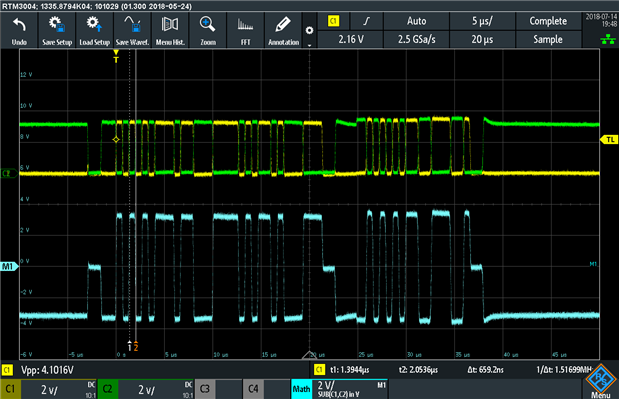619x399 pixels.
Task: Click the 1/Δt frequency readout
Action: 564,370
